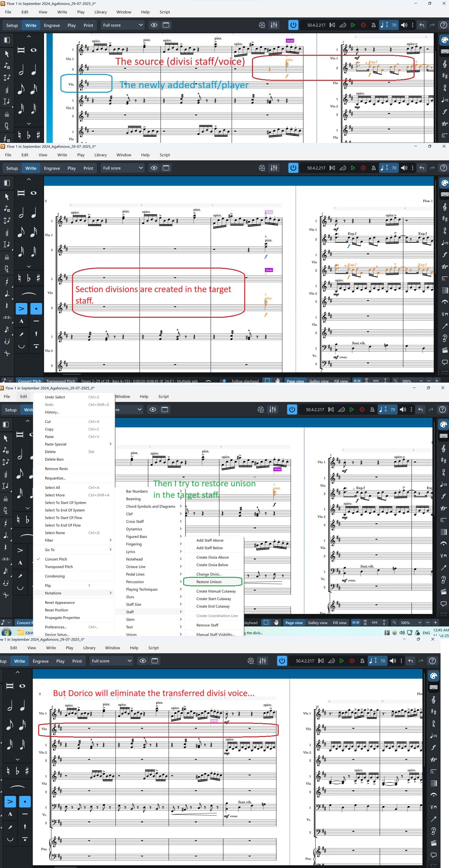Choose Change Divisi... from the Staff submenu
Image resolution: width=449 pixels, height=868 pixels.
(209, 574)
